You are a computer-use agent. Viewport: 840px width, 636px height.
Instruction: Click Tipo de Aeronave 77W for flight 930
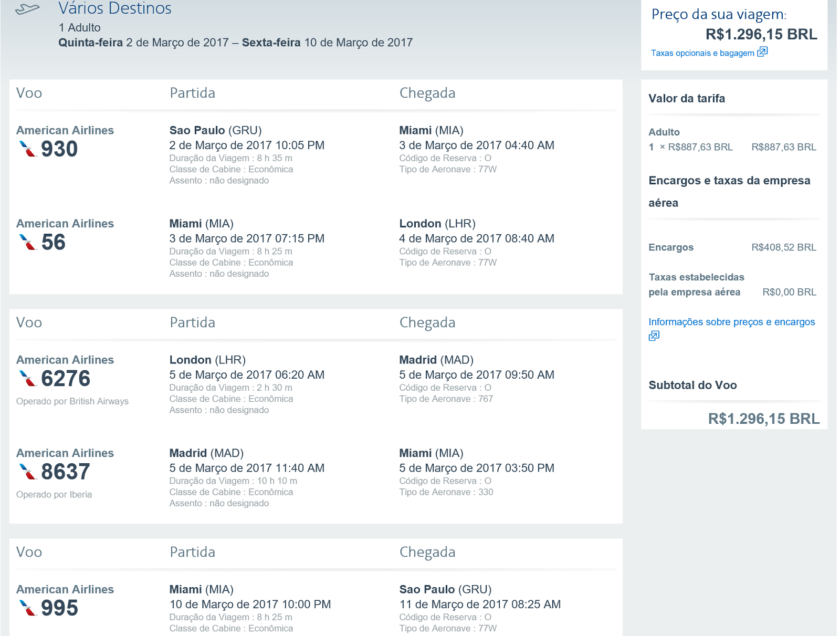pyautogui.click(x=448, y=170)
